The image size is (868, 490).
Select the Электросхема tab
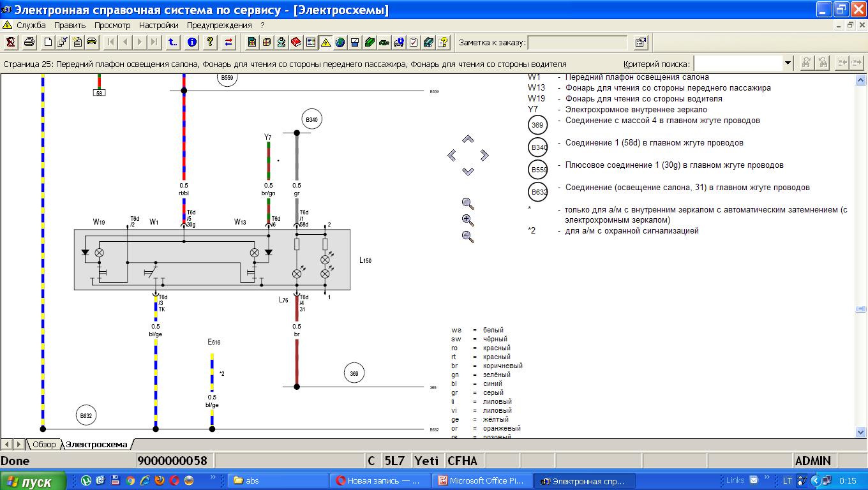(96, 444)
